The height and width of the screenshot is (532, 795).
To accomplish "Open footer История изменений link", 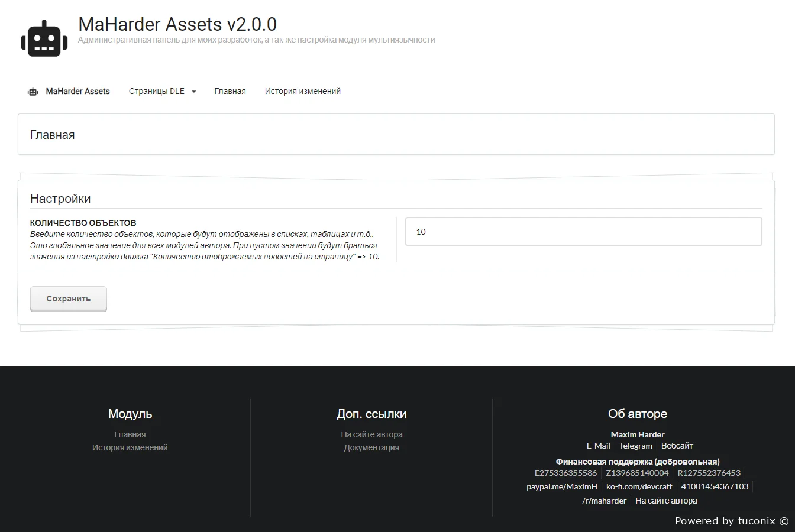I will click(130, 448).
